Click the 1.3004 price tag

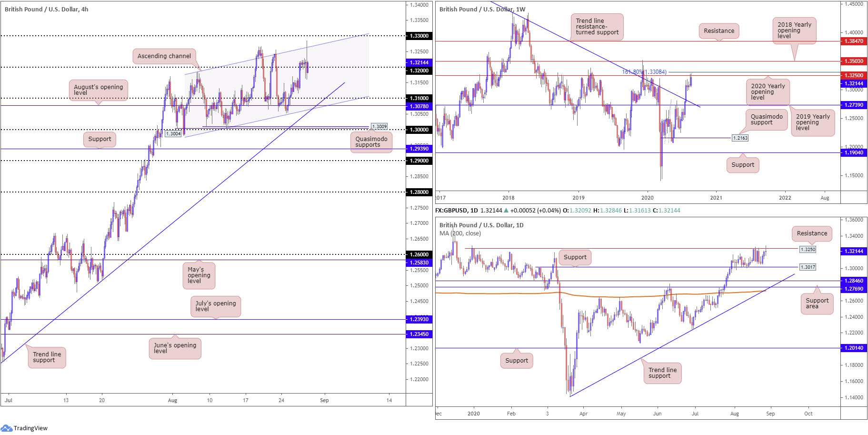pyautogui.click(x=173, y=134)
